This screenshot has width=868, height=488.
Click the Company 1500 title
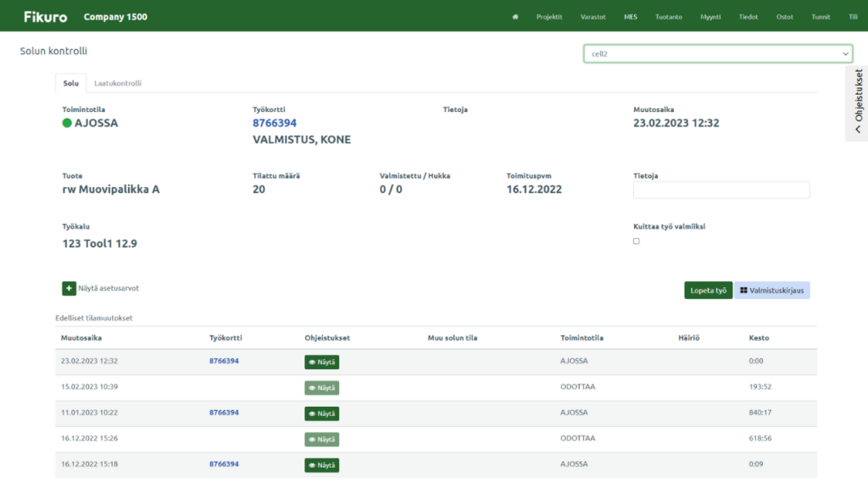tap(115, 17)
